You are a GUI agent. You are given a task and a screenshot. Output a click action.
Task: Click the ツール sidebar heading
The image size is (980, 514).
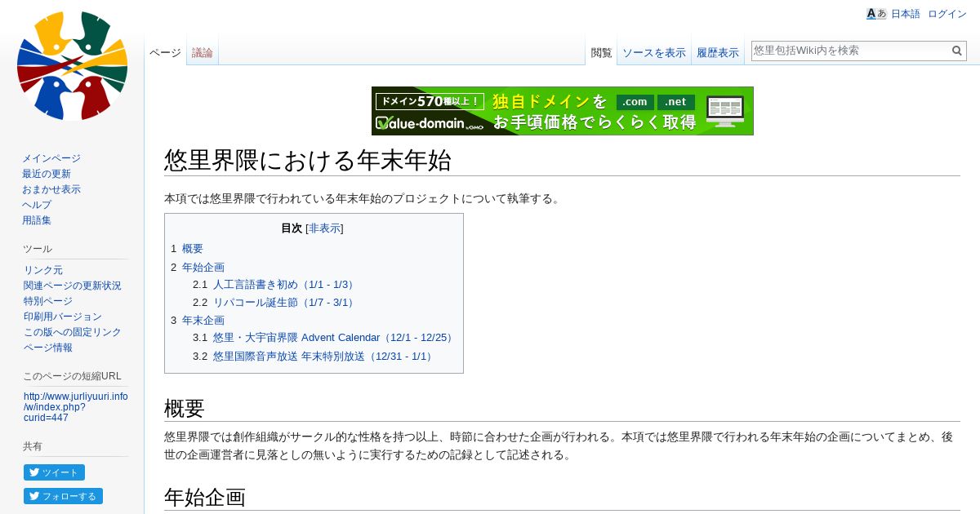(38, 249)
